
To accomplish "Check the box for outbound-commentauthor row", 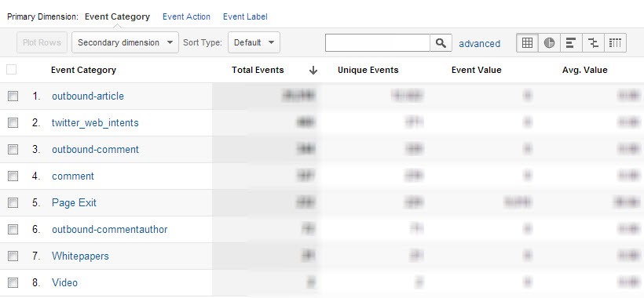I will (x=13, y=230).
